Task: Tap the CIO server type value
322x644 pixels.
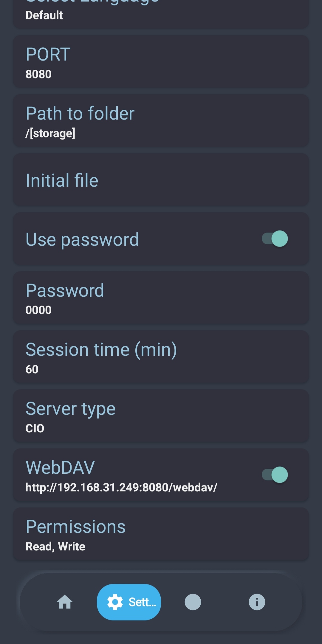Action: point(35,428)
